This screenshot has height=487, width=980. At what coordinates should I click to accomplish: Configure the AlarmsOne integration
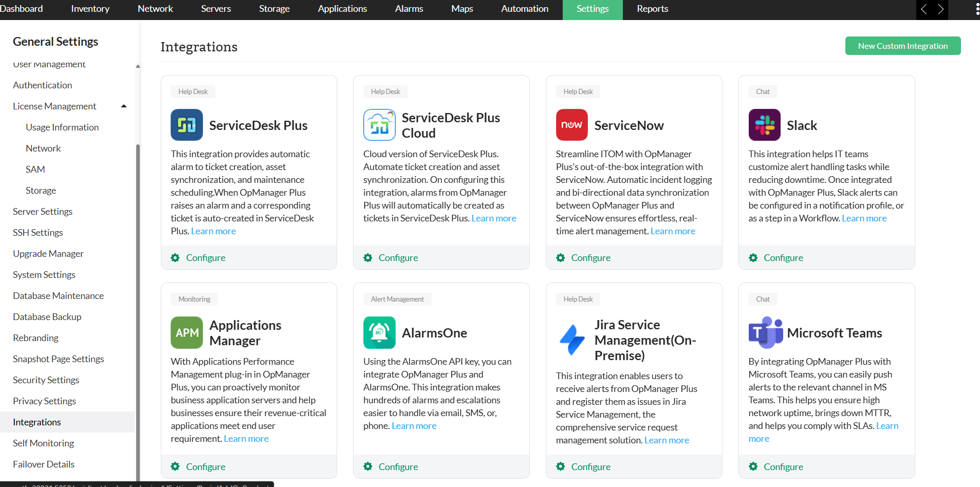[x=398, y=466]
